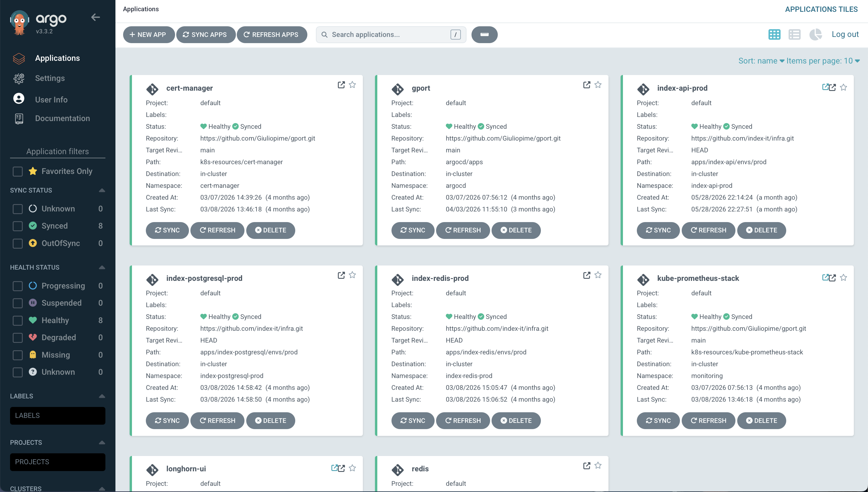
Task: Check the Unknown sync status filter
Action: coord(17,209)
